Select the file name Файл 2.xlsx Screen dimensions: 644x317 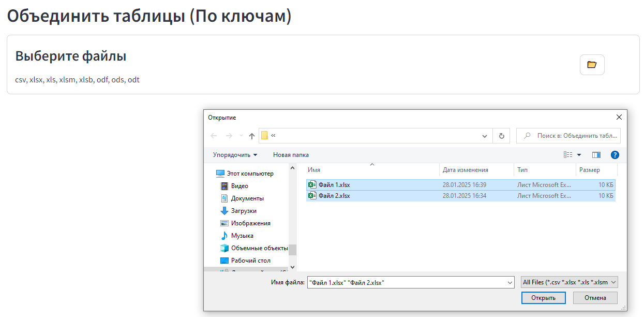(334, 196)
